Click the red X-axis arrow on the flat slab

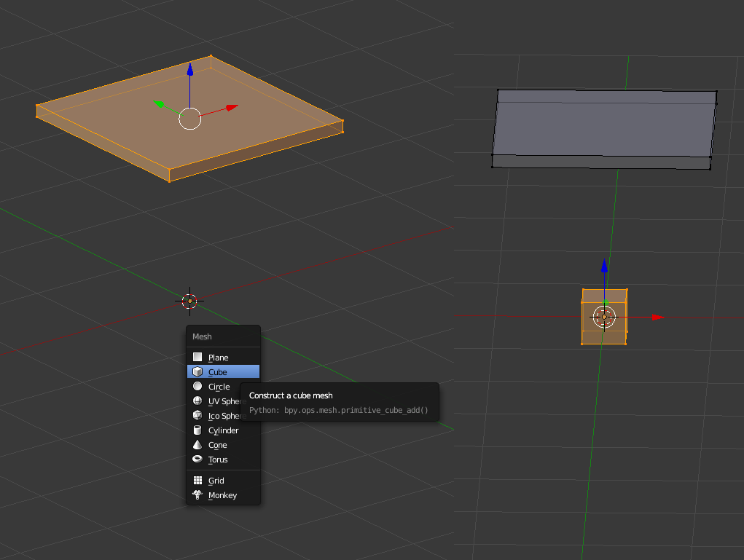(x=231, y=108)
